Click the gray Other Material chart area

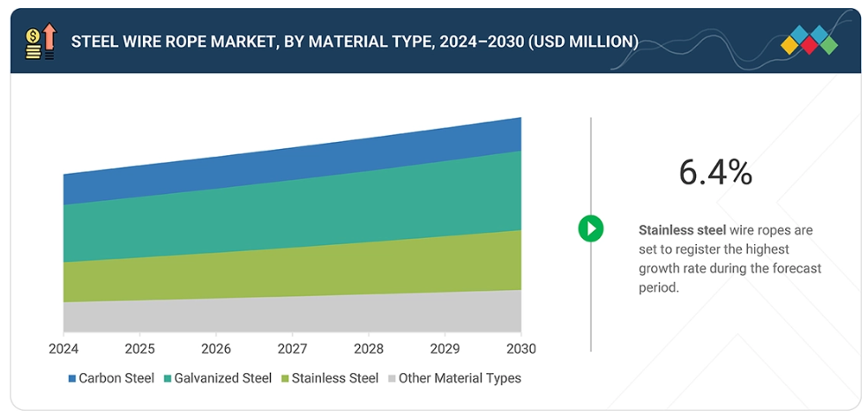(x=291, y=313)
